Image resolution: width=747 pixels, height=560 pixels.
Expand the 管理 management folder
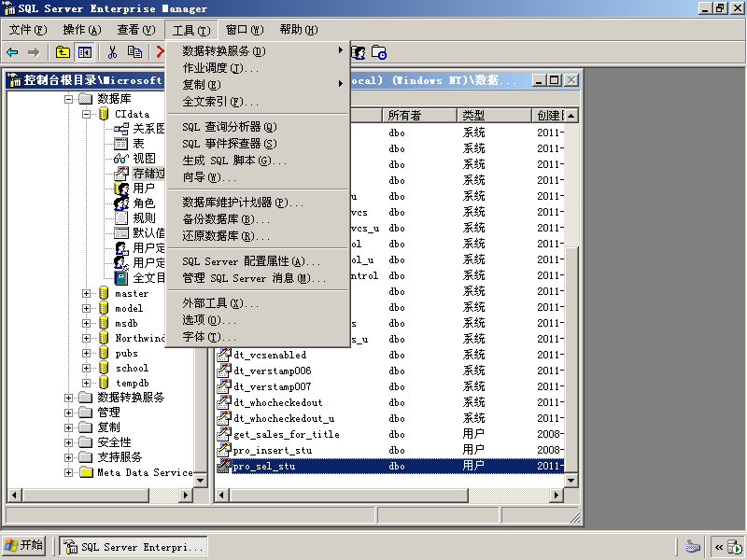pyautogui.click(x=68, y=413)
